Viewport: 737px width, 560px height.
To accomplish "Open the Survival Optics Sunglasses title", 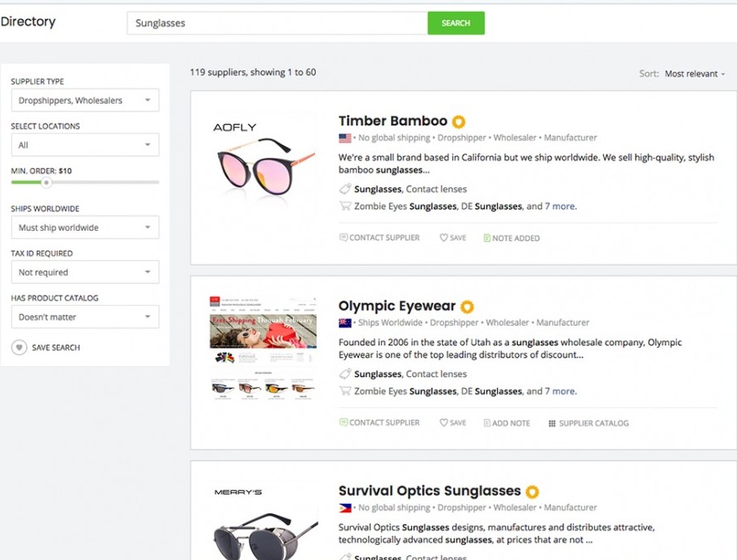I will 429,491.
